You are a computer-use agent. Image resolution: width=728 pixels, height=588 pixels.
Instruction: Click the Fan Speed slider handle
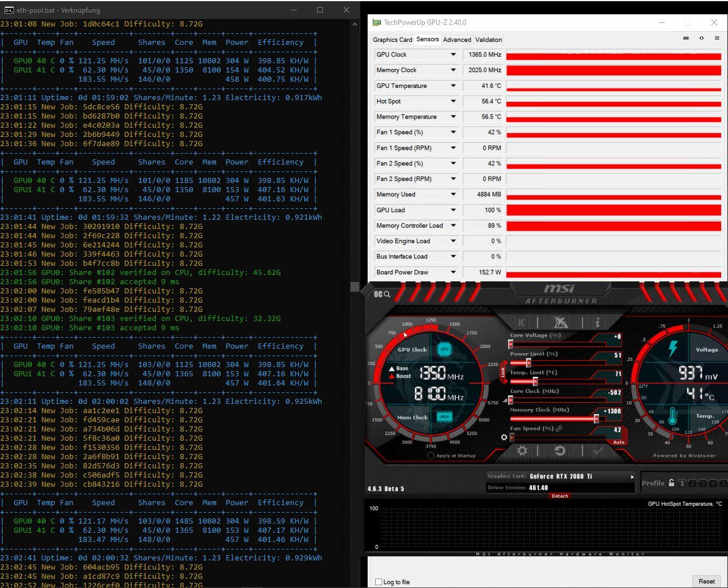(512, 437)
